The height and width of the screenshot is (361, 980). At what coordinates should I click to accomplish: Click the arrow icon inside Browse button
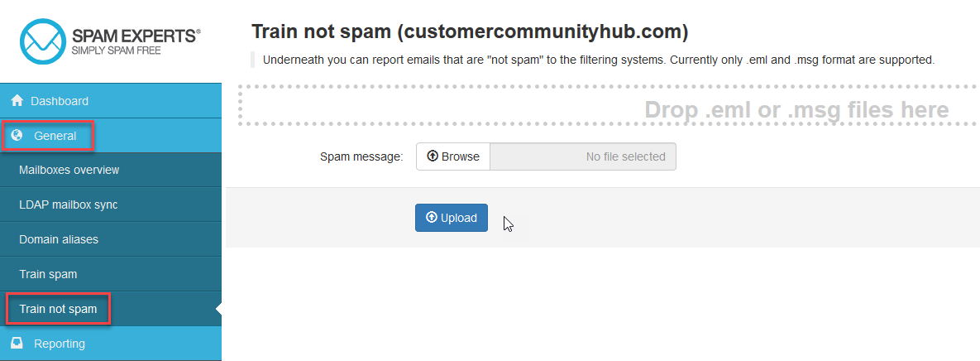coord(433,156)
